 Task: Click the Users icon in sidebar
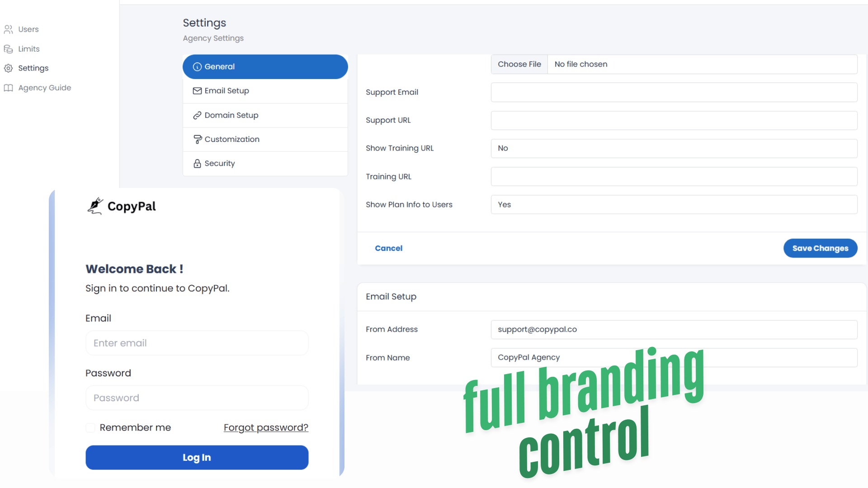click(8, 29)
